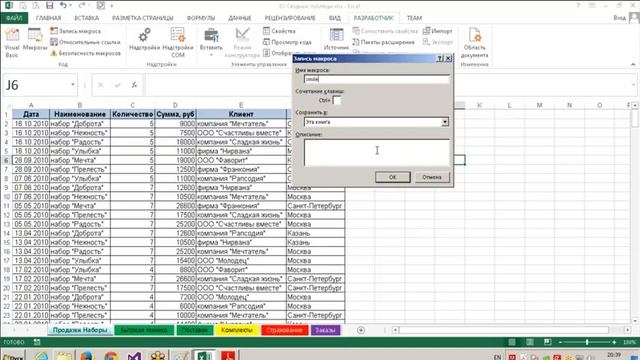Switch to the РЕЦЕНЗИРОВАНИЕ tab

290,18
